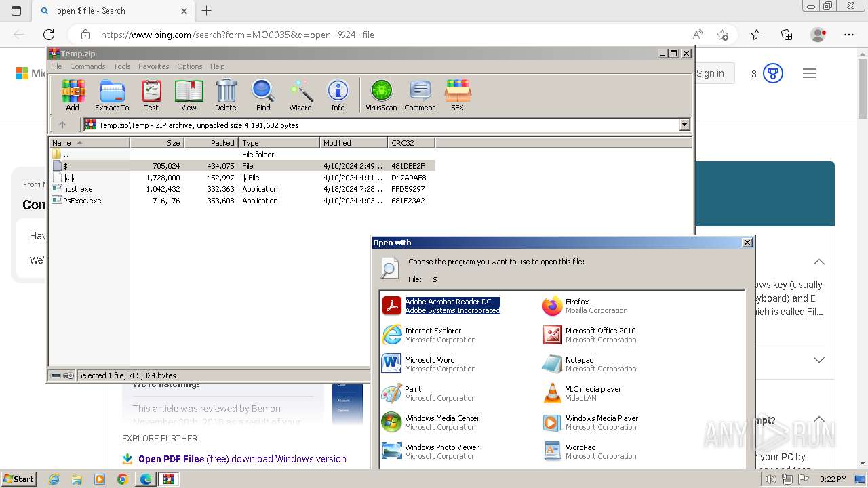Select Windows Photo Viewer entry
Viewport: 868px width, 488px height.
tap(430, 451)
